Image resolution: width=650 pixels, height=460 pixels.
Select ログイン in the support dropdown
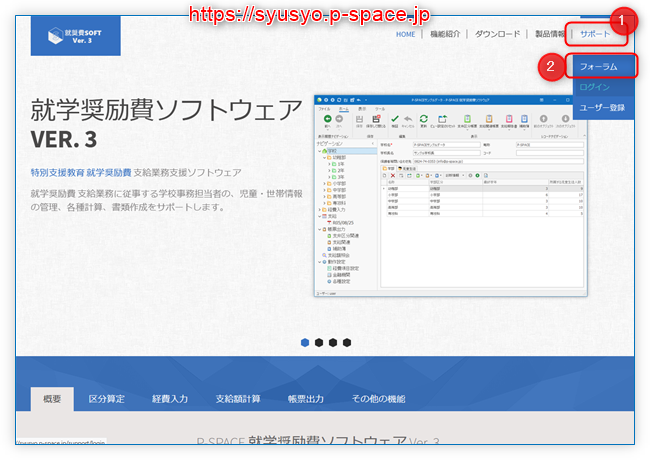604,87
